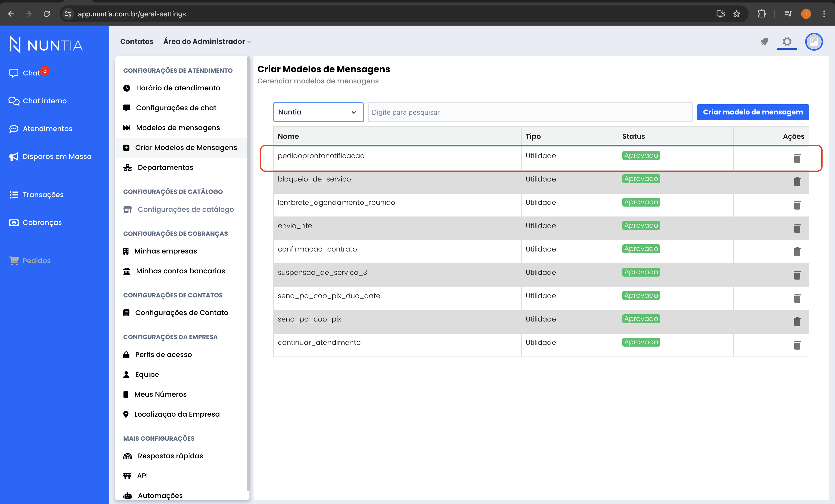Open API settings
The height and width of the screenshot is (504, 835).
tap(135, 476)
